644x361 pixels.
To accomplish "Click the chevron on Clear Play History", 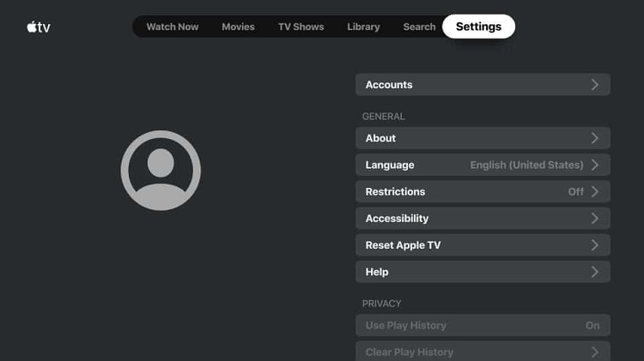I will [x=595, y=352].
